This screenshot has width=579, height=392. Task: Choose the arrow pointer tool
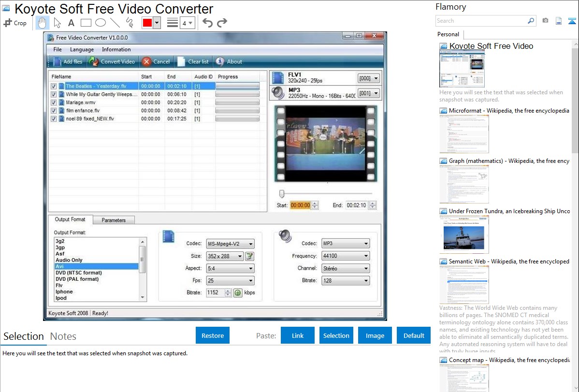(57, 23)
